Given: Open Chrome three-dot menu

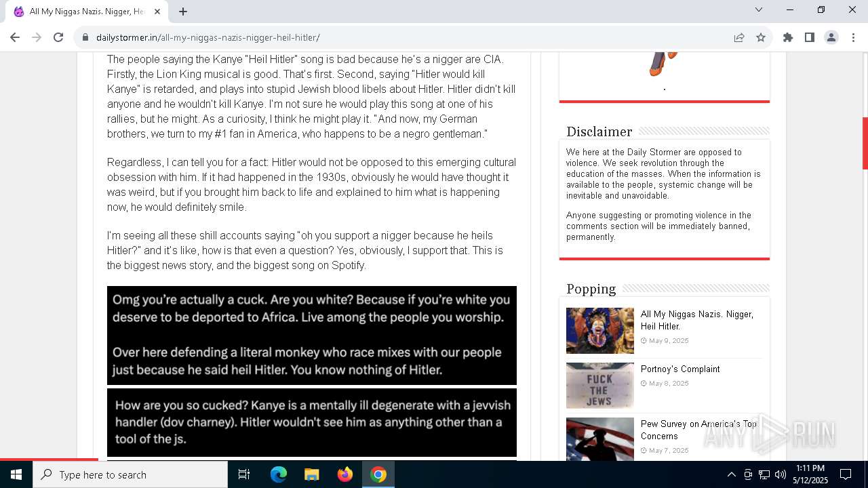Looking at the screenshot, I should (x=853, y=37).
